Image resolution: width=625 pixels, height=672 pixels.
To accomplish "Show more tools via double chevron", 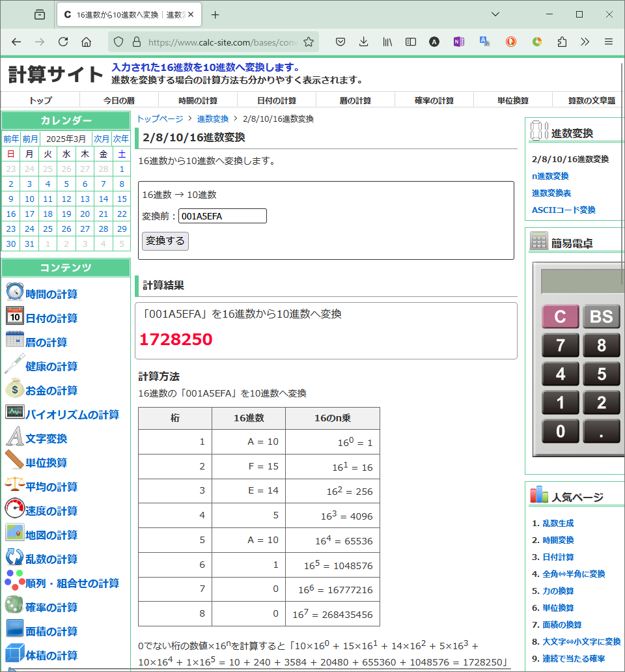I will click(585, 42).
